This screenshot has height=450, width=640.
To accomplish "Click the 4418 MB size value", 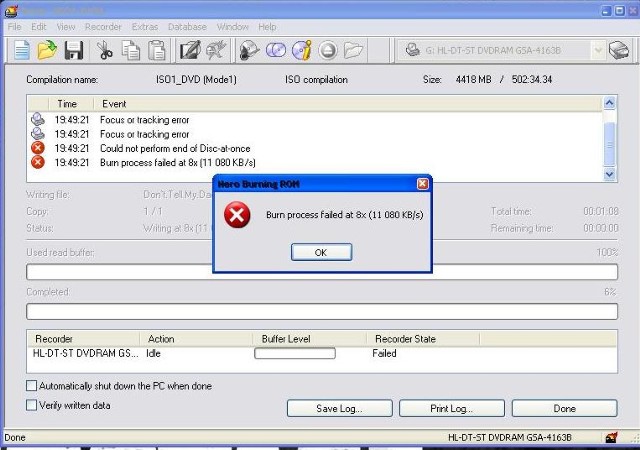I will (473, 80).
